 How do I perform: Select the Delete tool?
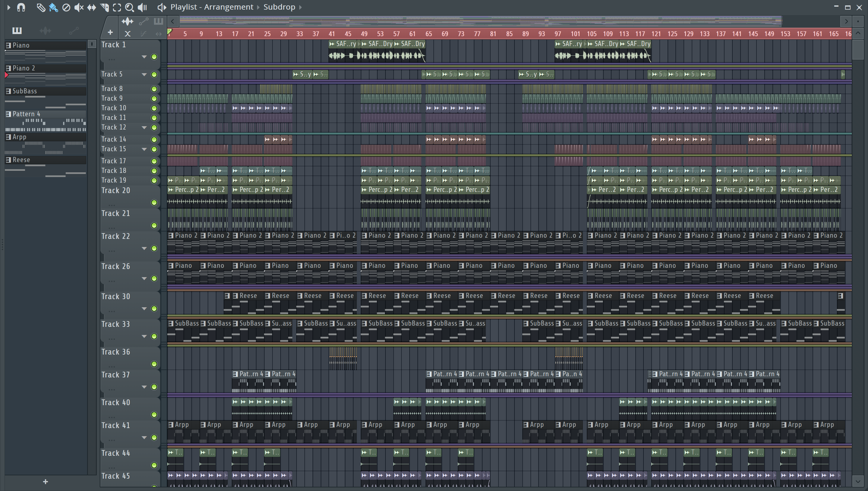66,7
